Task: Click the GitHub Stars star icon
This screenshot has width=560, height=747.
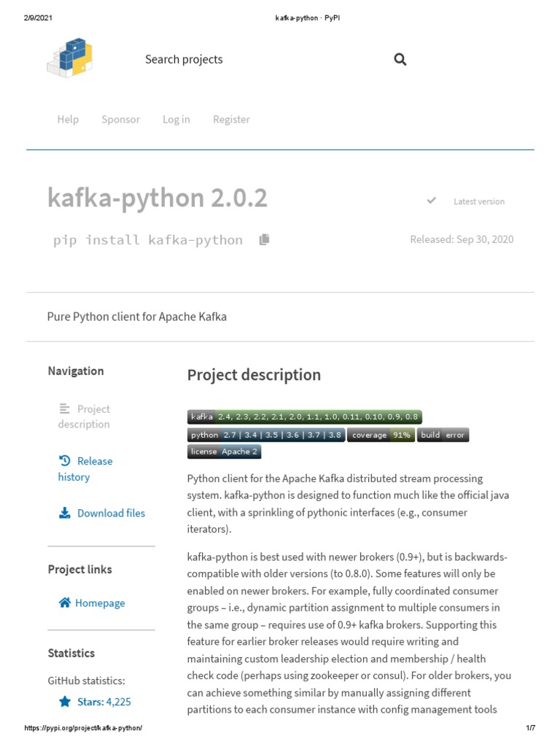Action: [x=65, y=702]
